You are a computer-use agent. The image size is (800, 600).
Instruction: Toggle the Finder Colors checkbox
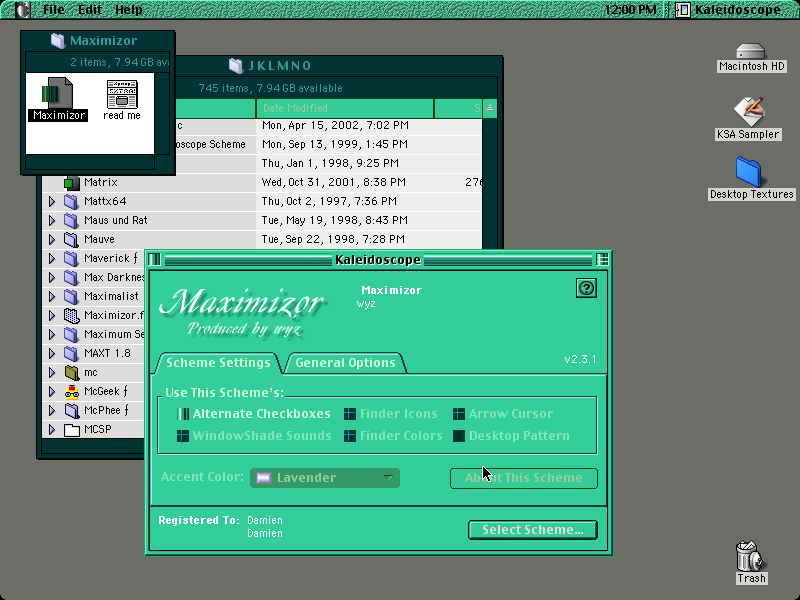tap(349, 436)
